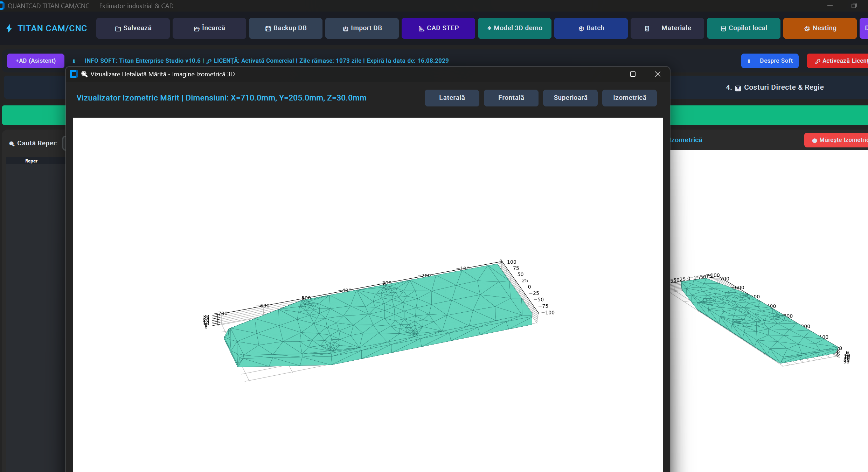Image resolution: width=868 pixels, height=472 pixels.
Task: Minimize the isometric viewer window
Action: [609, 74]
